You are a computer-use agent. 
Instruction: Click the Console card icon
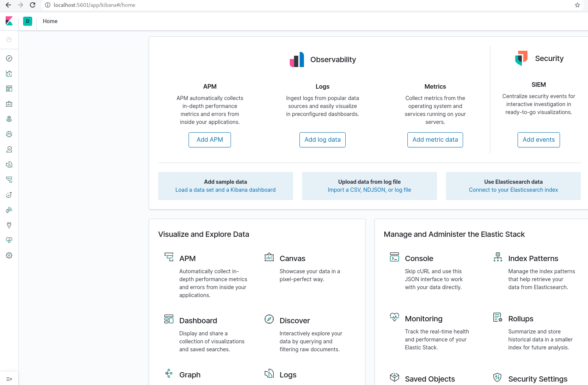coord(395,257)
